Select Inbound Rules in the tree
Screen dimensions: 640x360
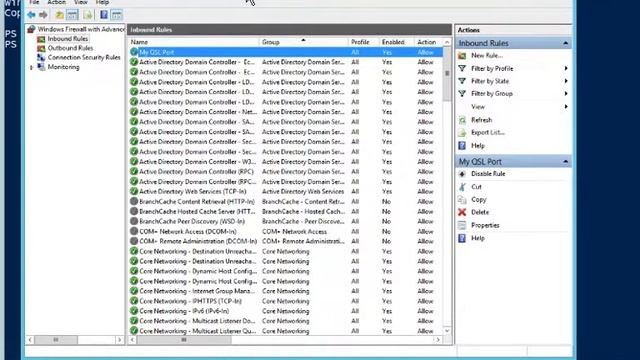pyautogui.click(x=68, y=39)
